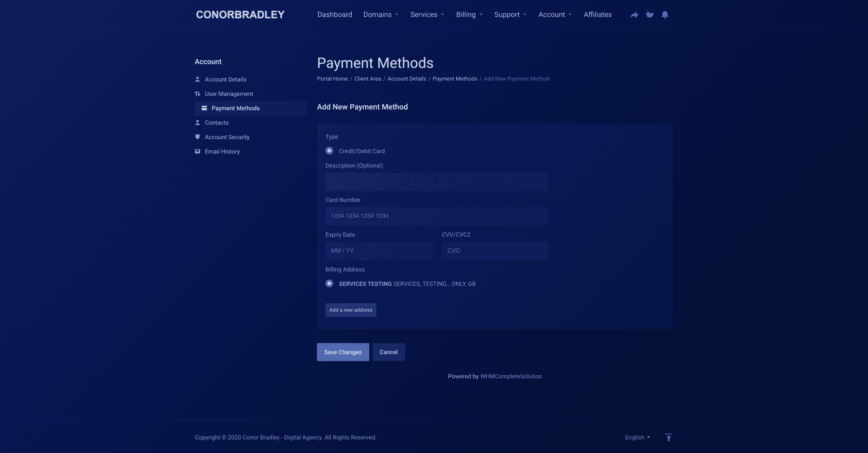The height and width of the screenshot is (453, 868).
Task: Open the notifications bell icon
Action: [x=665, y=15]
